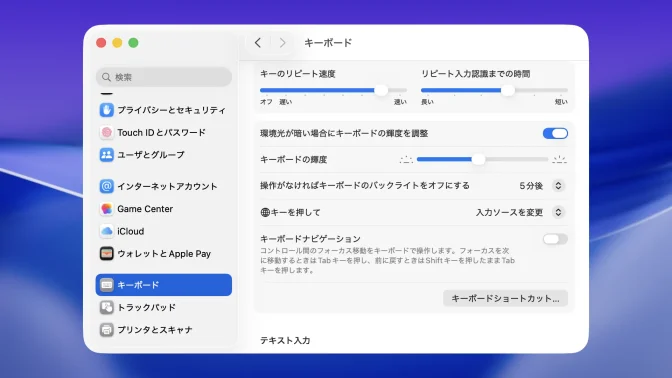Open iCloud settings pane
This screenshot has height=378, width=672.
164,231
